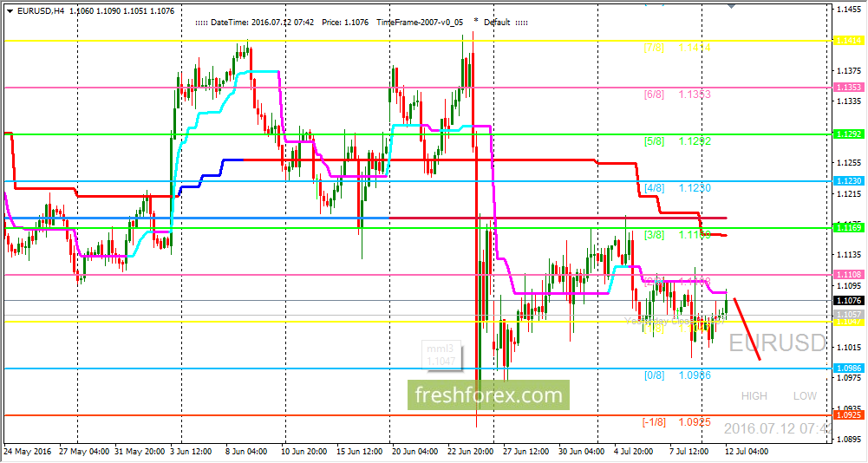Click the [-1/8] Murrey level label
Screen dimensions: 868x463
pos(653,422)
